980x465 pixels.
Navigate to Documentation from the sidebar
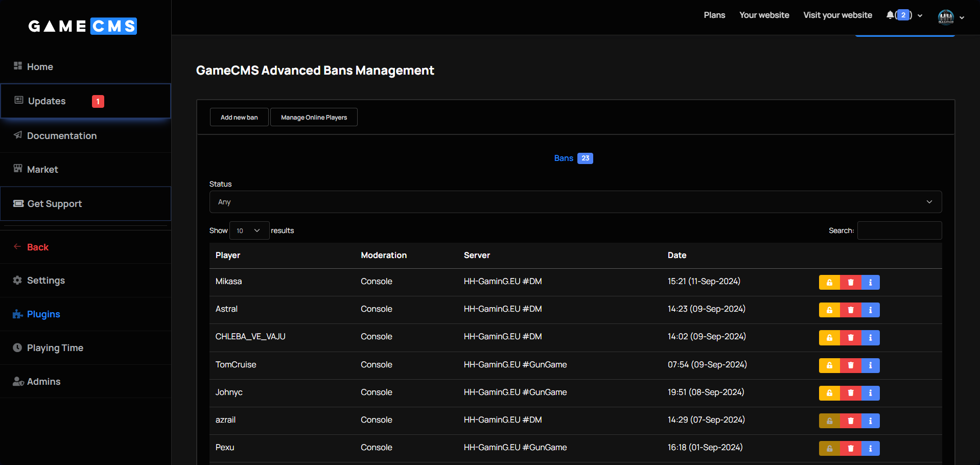(62, 136)
